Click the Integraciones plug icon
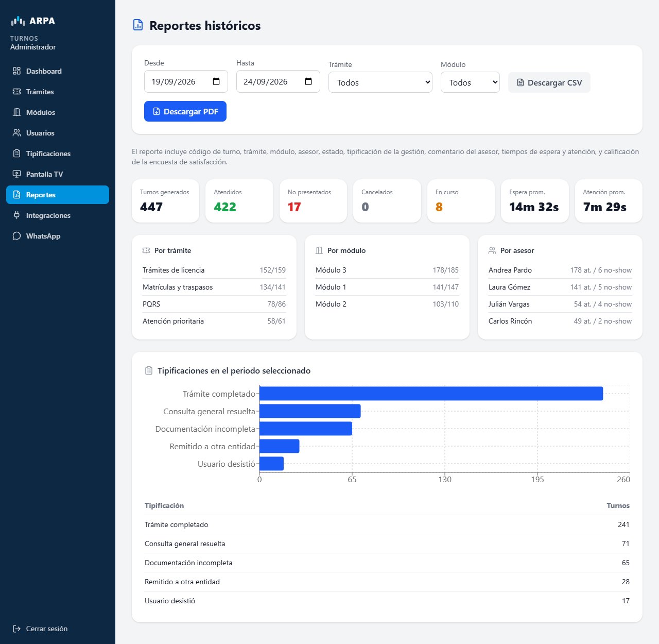Viewport: 659px width, 644px height. 16,215
